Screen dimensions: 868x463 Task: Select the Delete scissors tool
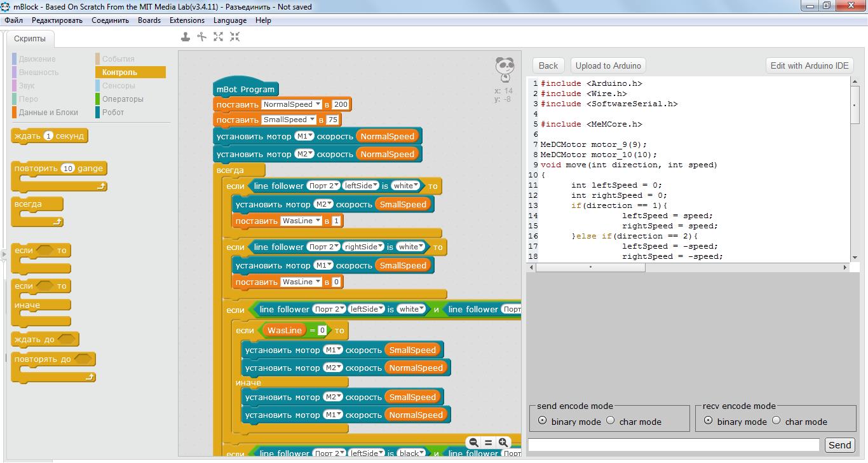tap(202, 37)
